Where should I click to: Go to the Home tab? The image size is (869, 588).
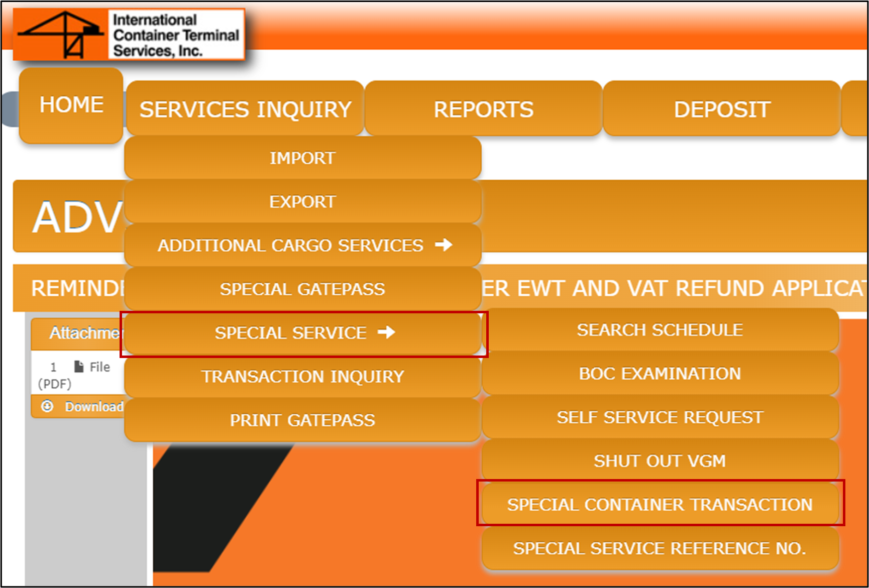(x=71, y=105)
